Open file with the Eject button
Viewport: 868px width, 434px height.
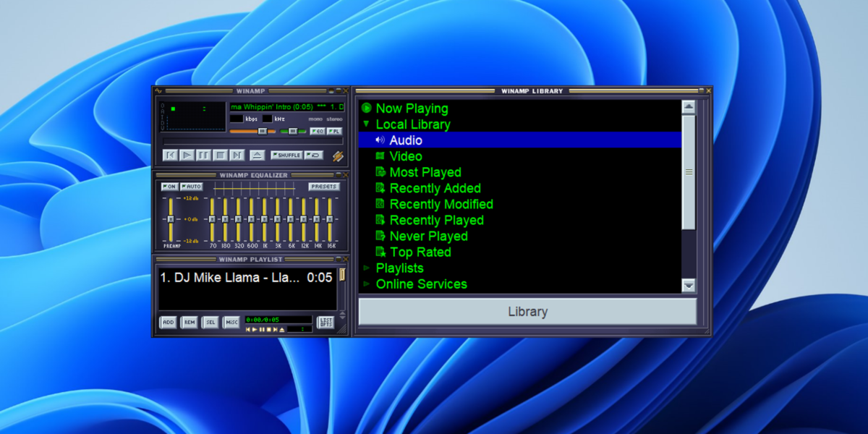pos(258,155)
